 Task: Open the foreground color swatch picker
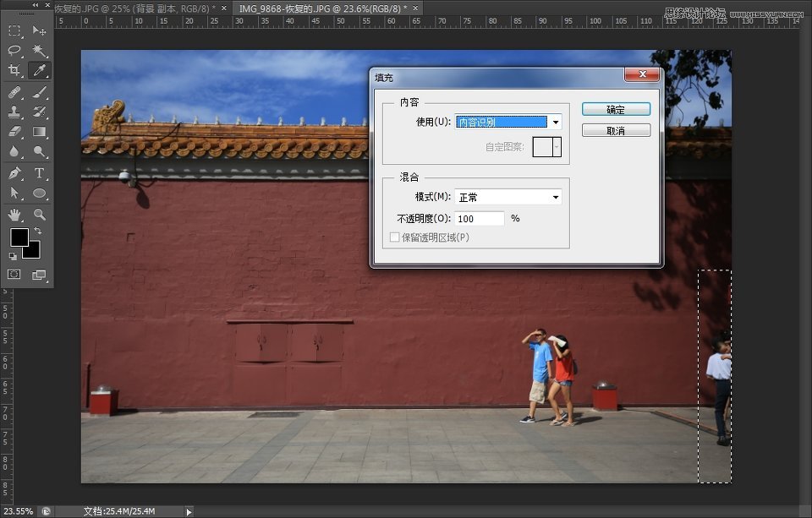[19, 237]
